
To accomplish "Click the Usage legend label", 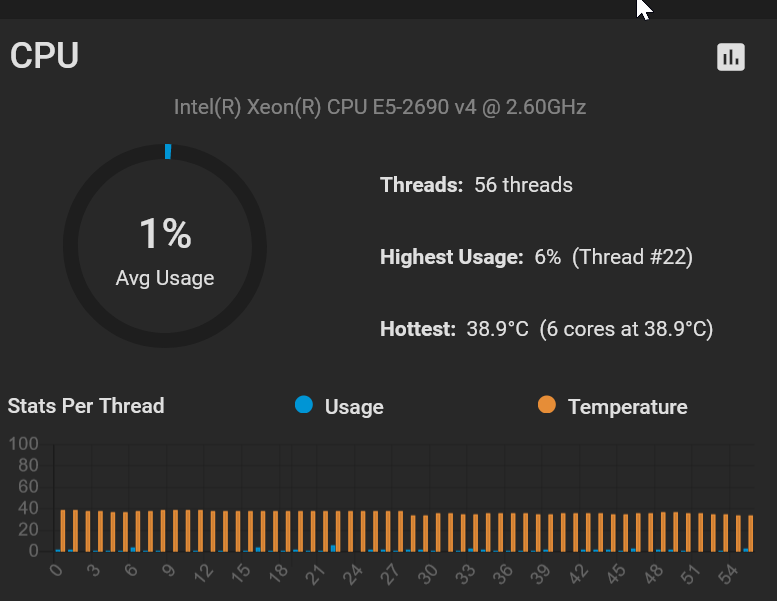I will (354, 407).
